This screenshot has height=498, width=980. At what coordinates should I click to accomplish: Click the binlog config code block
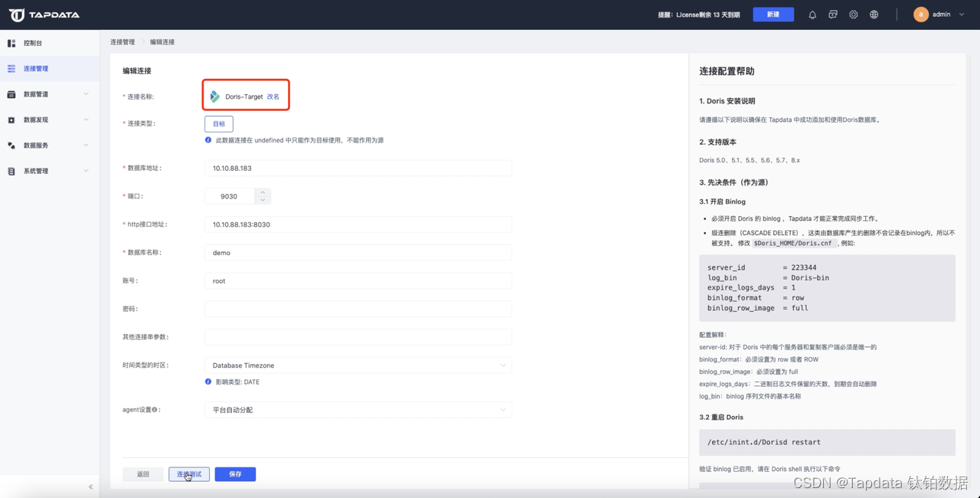point(827,288)
